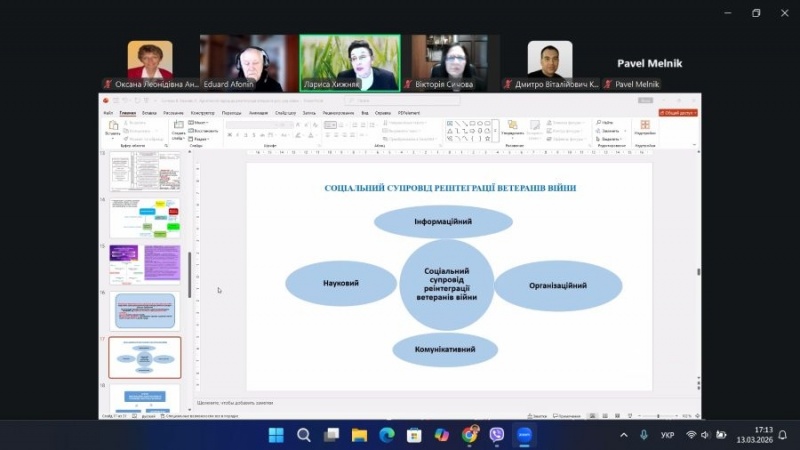Screen dimensions: 800x450
Task: Open Viber from the taskbar
Action: click(x=497, y=435)
